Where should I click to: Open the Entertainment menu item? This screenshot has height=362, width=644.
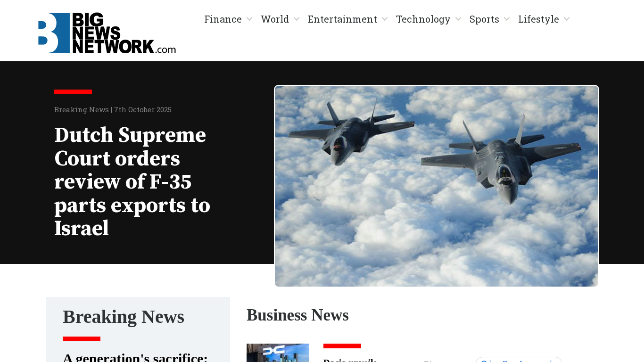point(342,19)
